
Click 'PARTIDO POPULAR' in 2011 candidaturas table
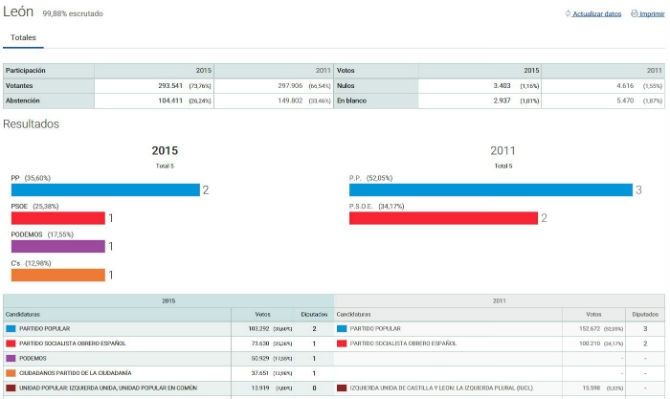[x=375, y=329]
